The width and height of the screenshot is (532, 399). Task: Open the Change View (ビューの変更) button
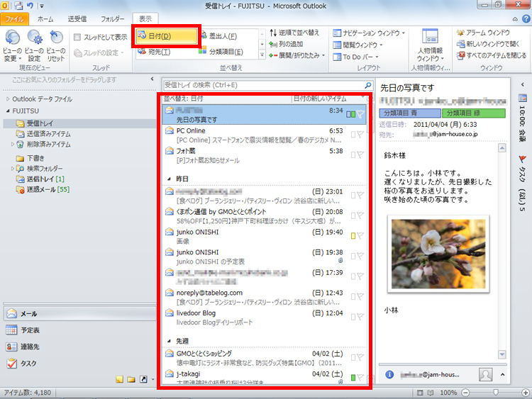coord(12,45)
